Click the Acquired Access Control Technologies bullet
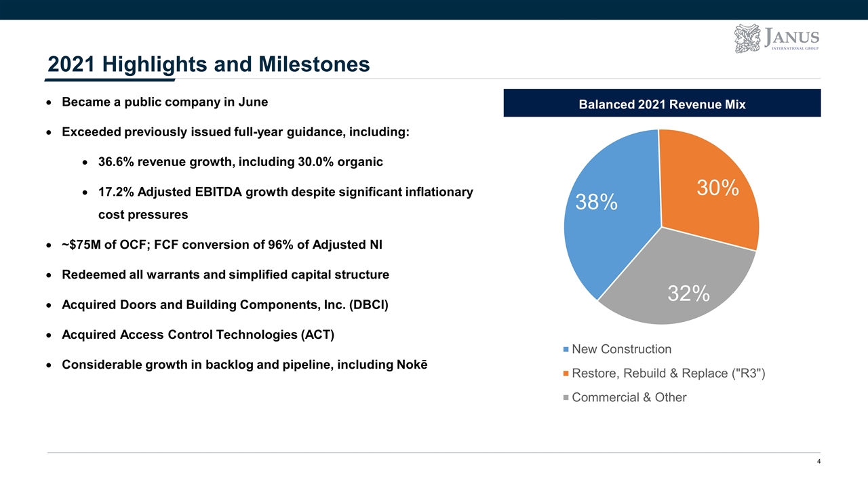This screenshot has height=488, width=868. coord(198,335)
